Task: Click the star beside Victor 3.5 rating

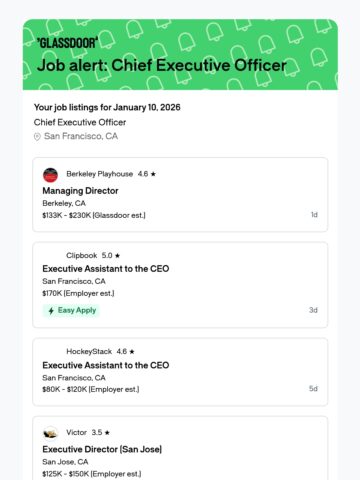Action: point(107,433)
